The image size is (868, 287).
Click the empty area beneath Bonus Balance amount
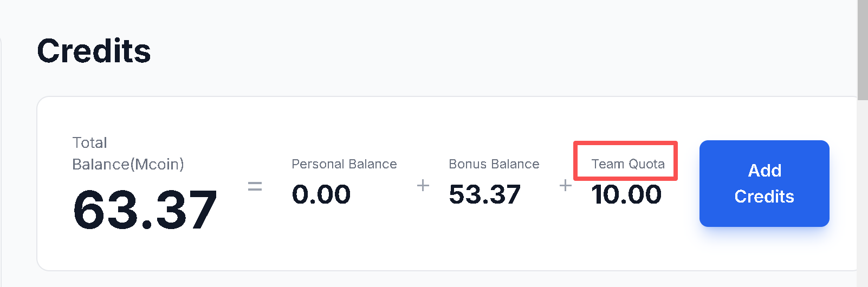tap(484, 238)
